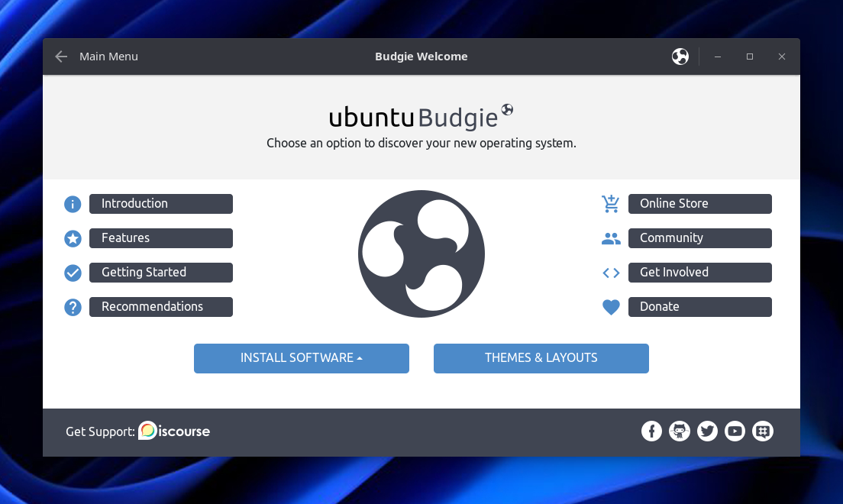Click the heart icon beside Donate
Image resolution: width=843 pixels, height=504 pixels.
click(x=610, y=307)
